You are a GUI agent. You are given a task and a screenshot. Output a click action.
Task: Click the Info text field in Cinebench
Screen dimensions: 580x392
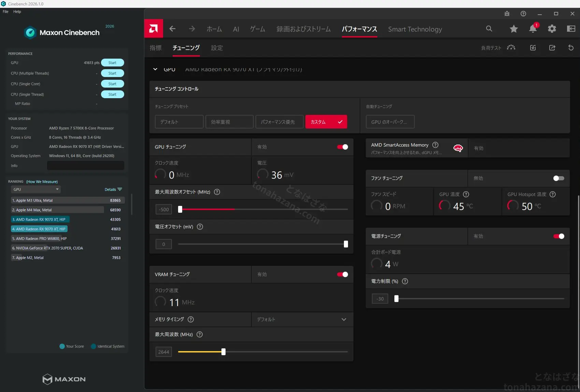pos(86,166)
